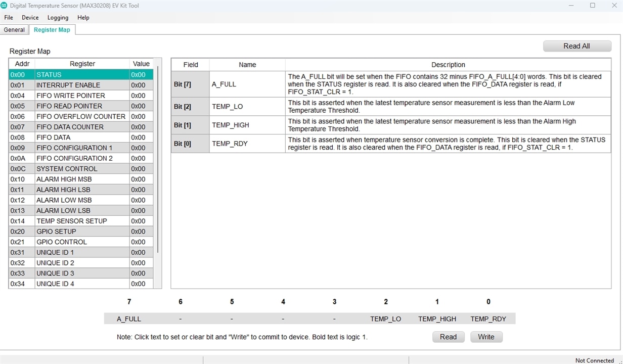This screenshot has height=364, width=623.
Task: Select the UNIQUE ID 3 register
Action: pos(81,273)
